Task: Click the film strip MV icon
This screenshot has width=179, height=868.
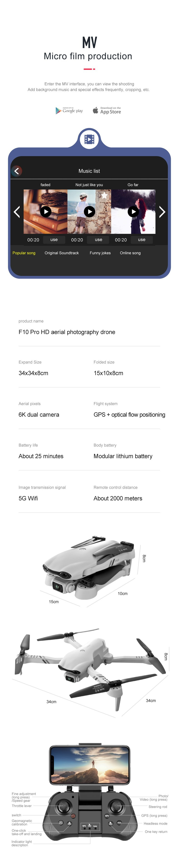Action: point(89,139)
